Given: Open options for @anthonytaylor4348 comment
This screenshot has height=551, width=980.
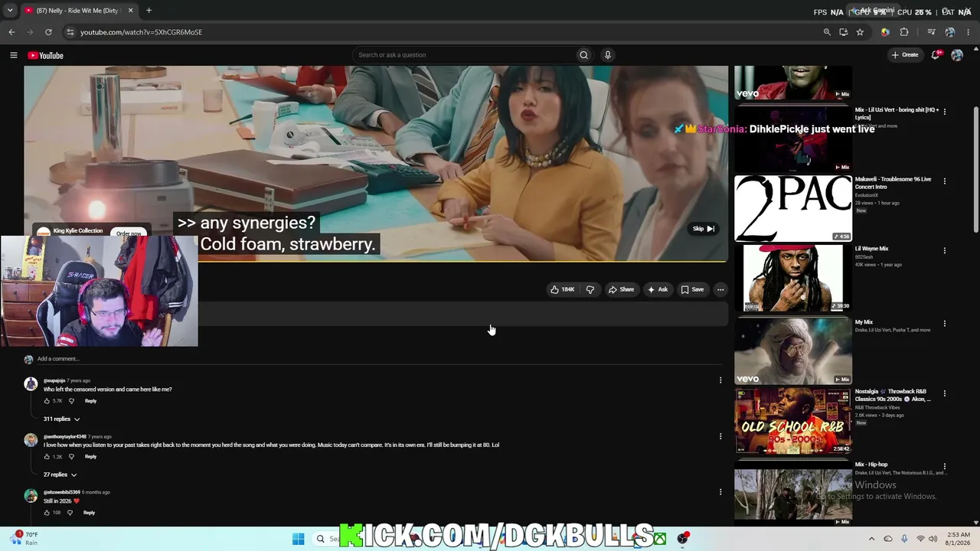Looking at the screenshot, I should 720,436.
